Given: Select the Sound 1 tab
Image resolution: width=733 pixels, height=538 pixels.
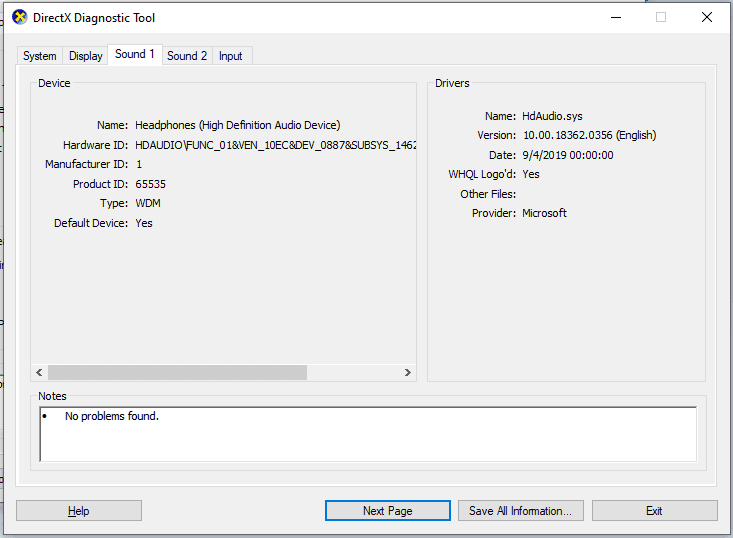Looking at the screenshot, I should pos(135,54).
